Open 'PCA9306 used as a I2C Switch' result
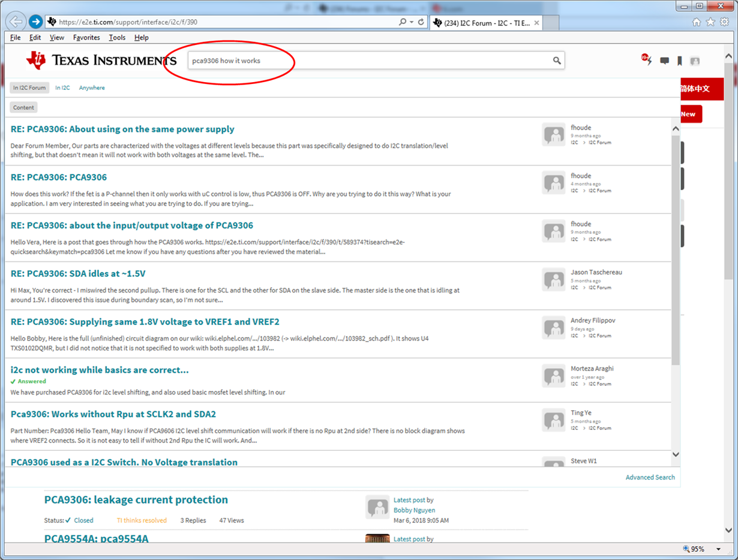 pos(124,462)
